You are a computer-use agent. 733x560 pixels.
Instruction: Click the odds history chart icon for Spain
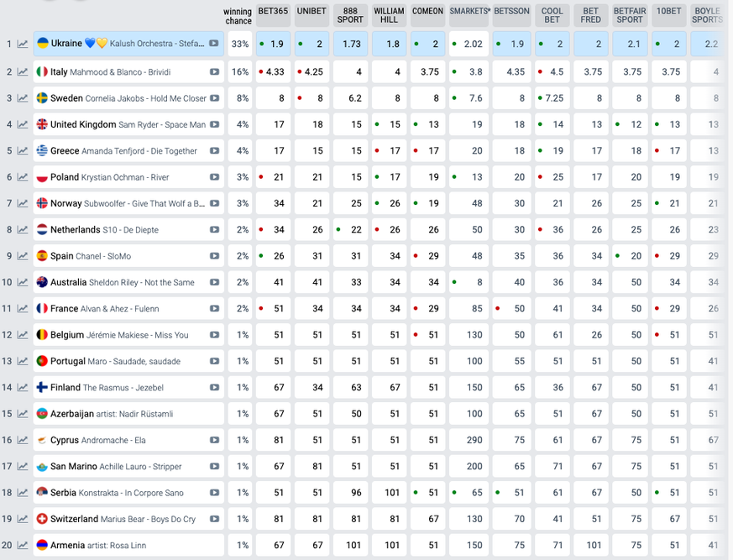tap(23, 257)
